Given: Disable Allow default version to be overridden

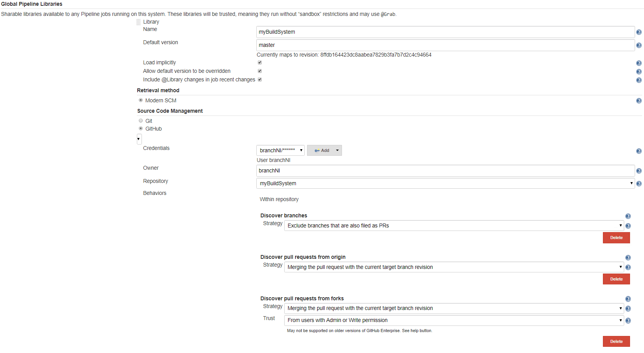Looking at the screenshot, I should (x=260, y=71).
